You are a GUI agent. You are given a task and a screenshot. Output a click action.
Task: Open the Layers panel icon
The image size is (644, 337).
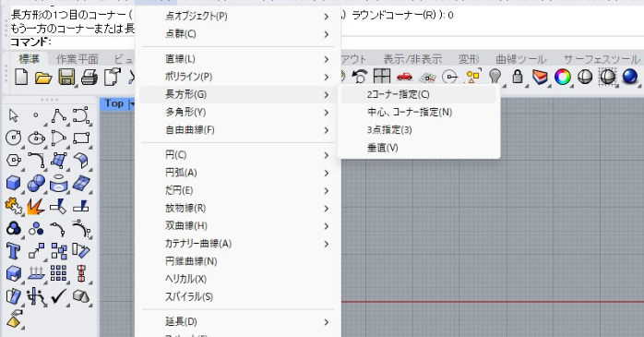coord(540,77)
